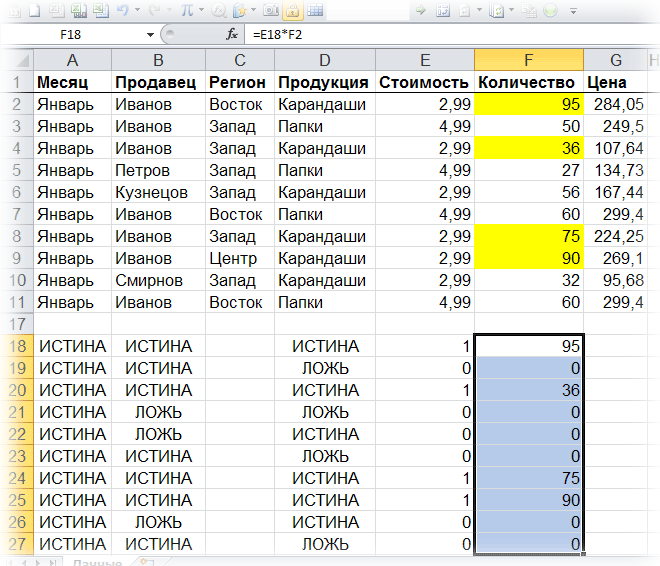Click the Select All corner triangle
Image resolution: width=660 pixels, height=566 pixels.
pos(17,60)
